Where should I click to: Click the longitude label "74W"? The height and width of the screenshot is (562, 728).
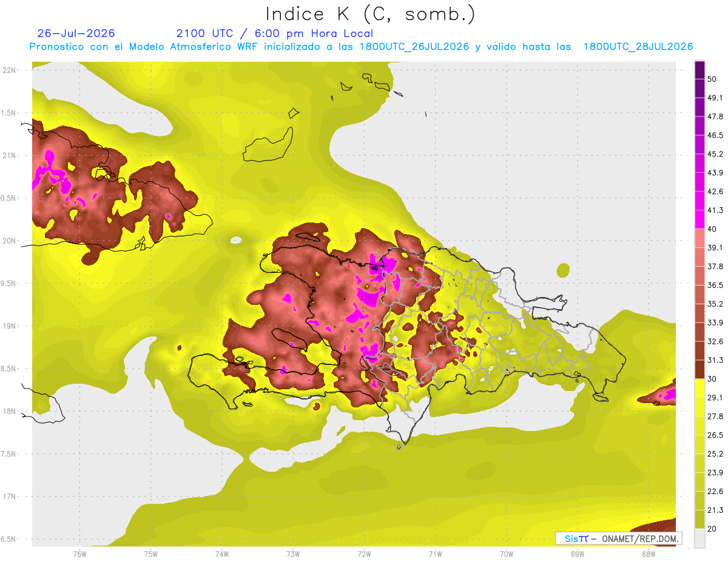(221, 554)
